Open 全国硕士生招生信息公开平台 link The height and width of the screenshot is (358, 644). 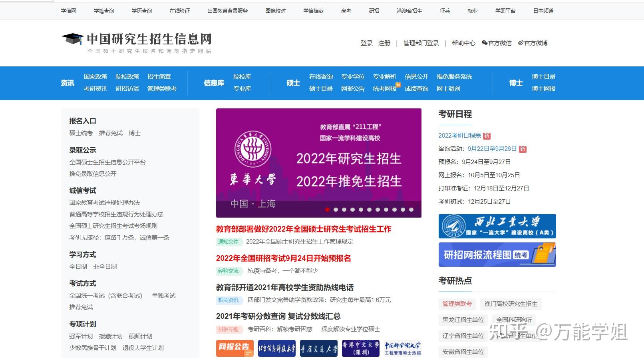click(x=107, y=162)
